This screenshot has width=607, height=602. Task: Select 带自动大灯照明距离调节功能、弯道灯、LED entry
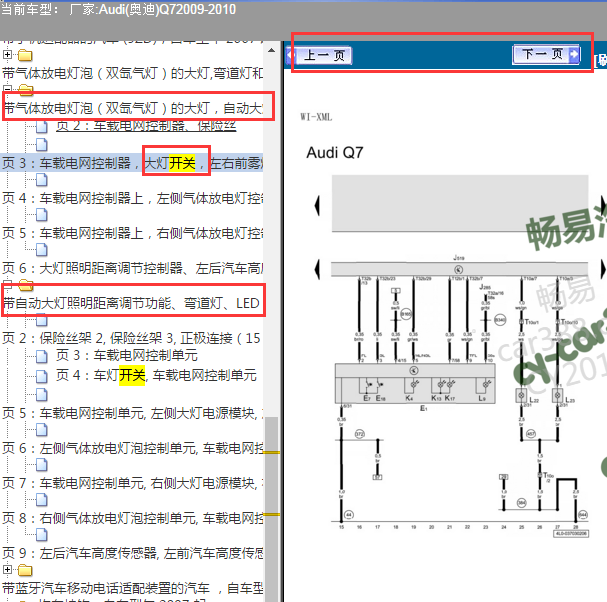point(131,303)
